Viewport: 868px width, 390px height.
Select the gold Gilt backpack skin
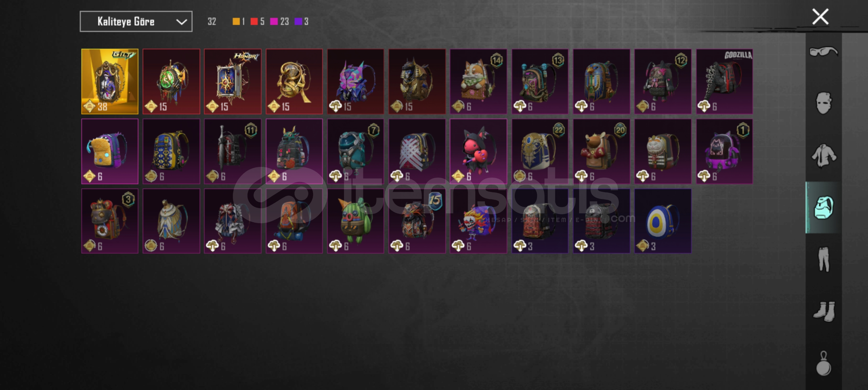110,82
